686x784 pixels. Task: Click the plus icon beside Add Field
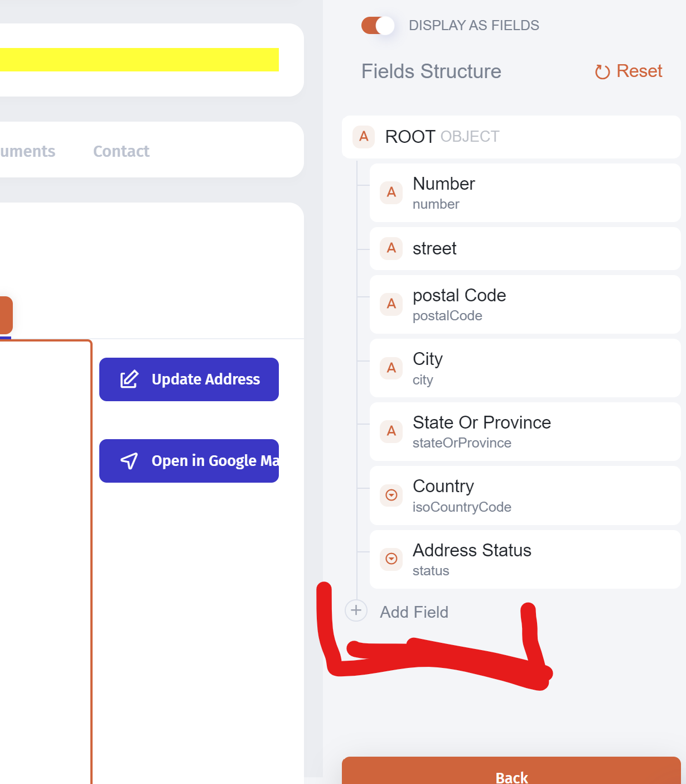pos(356,610)
